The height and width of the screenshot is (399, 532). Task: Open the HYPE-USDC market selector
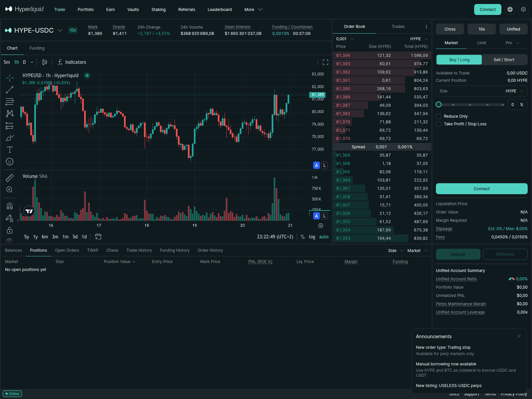point(34,30)
